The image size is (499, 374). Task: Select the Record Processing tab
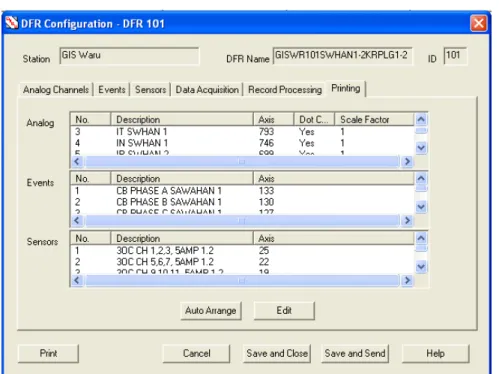click(x=285, y=90)
